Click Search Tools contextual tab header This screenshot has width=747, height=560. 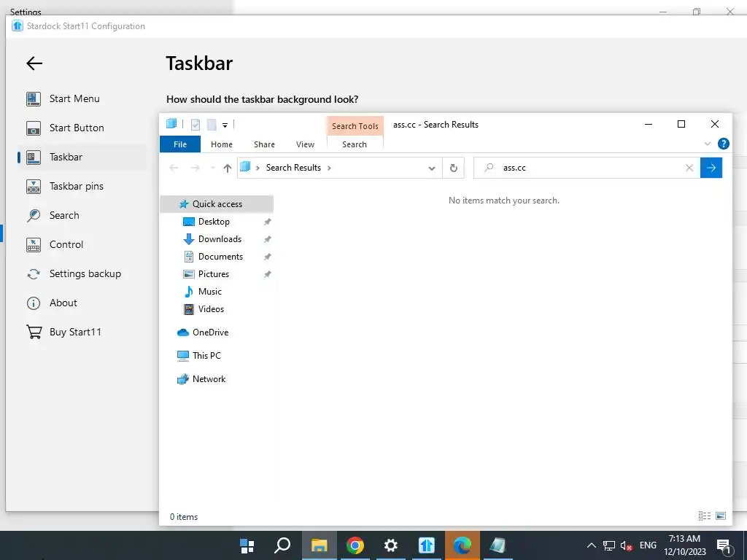tap(355, 126)
